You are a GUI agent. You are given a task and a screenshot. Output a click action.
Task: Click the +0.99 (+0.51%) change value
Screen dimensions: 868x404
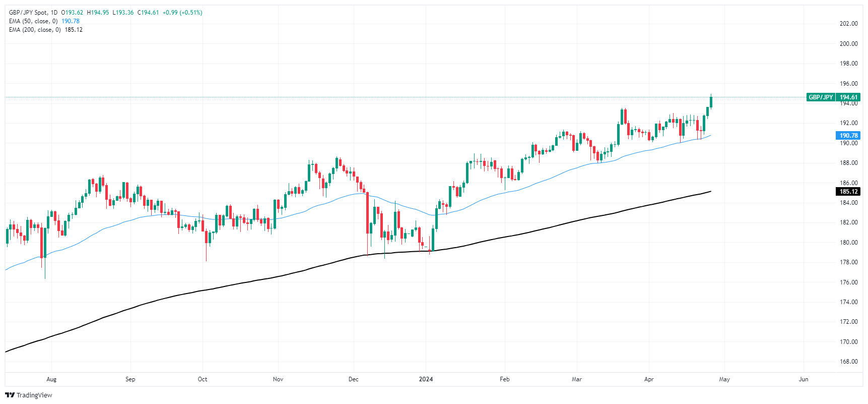point(182,13)
